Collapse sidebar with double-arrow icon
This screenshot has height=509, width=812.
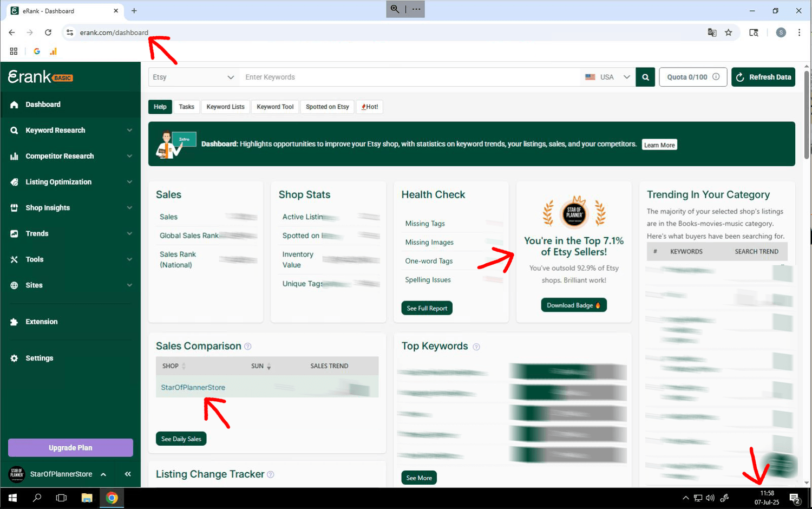coord(128,474)
